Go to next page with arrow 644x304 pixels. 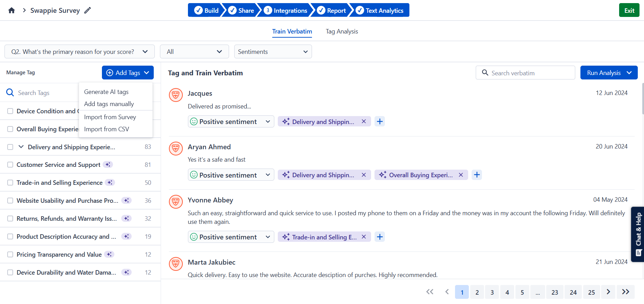(608, 292)
